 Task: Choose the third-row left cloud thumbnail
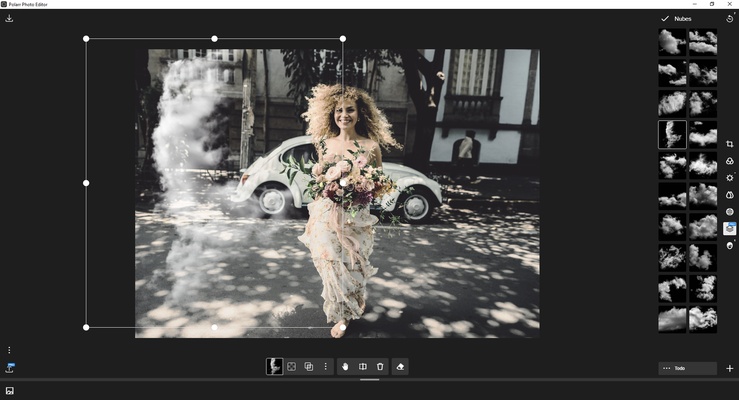tap(672, 104)
